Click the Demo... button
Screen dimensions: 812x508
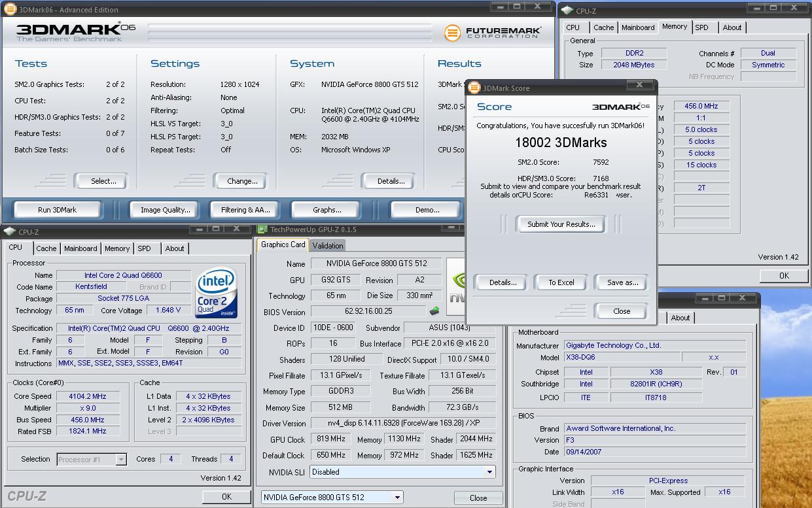point(427,210)
